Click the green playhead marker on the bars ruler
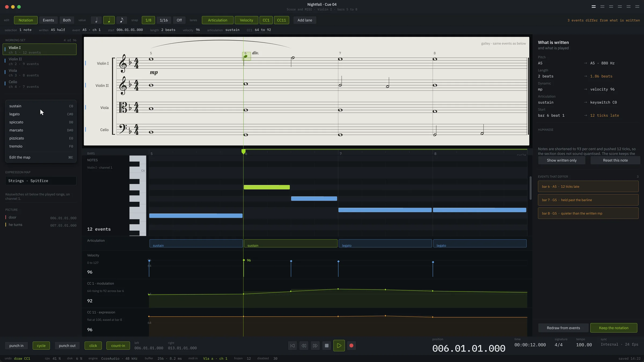644x362 pixels. click(x=243, y=152)
